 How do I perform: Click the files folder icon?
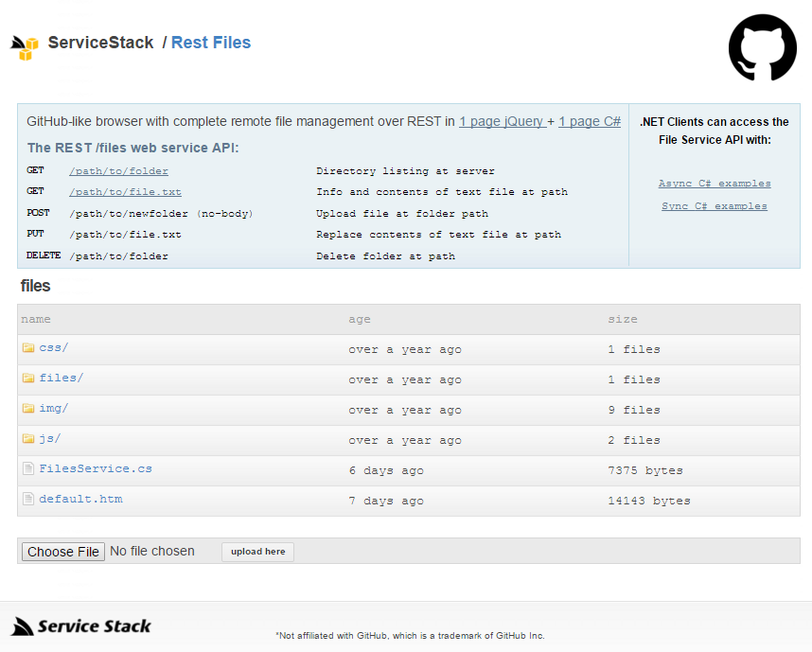pos(28,378)
